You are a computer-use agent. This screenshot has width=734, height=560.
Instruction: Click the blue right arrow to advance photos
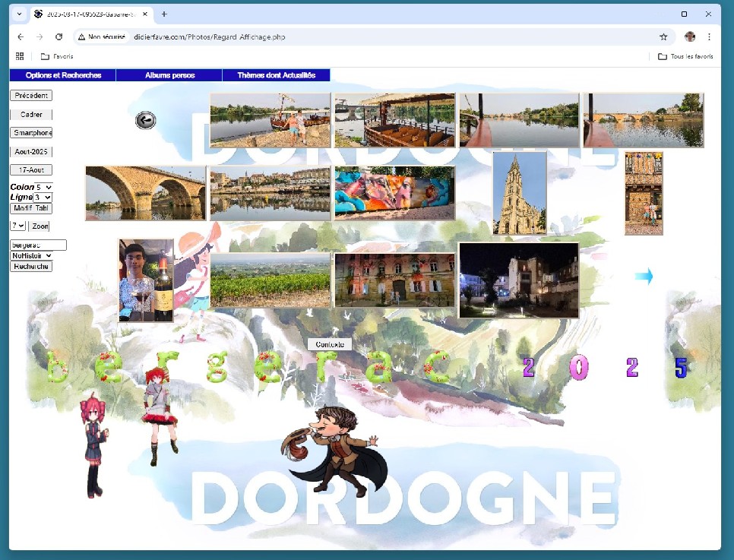tap(642, 277)
